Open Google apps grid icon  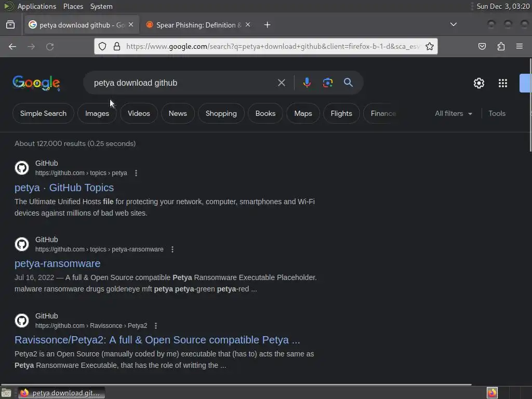503,83
